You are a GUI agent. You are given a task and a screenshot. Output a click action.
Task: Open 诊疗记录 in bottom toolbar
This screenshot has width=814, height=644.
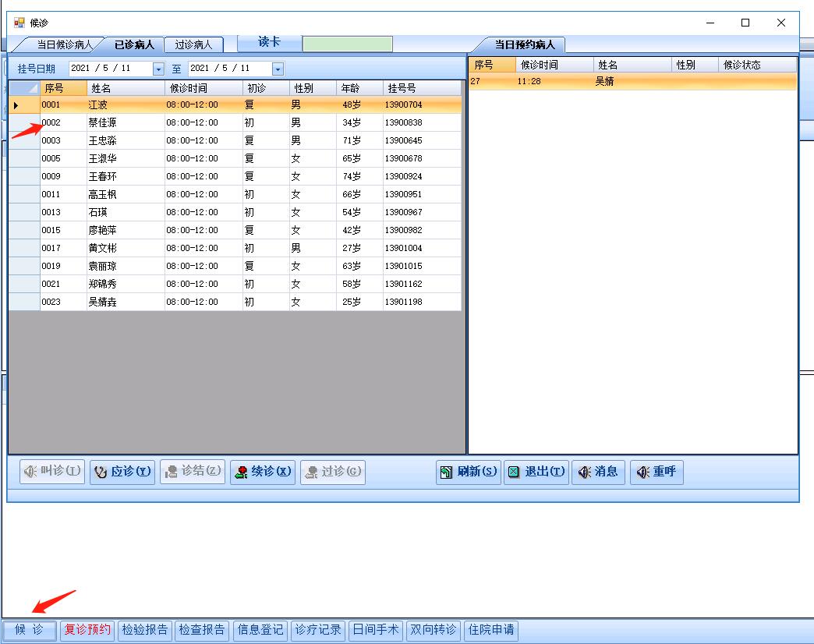[317, 629]
